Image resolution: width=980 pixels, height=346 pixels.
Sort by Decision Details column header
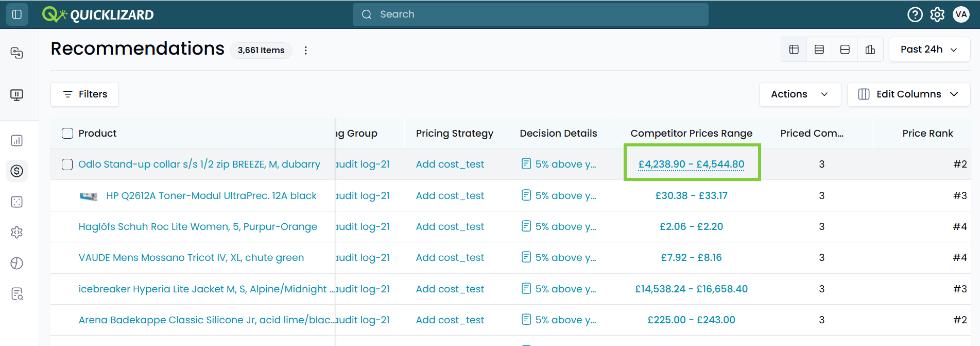(x=558, y=134)
